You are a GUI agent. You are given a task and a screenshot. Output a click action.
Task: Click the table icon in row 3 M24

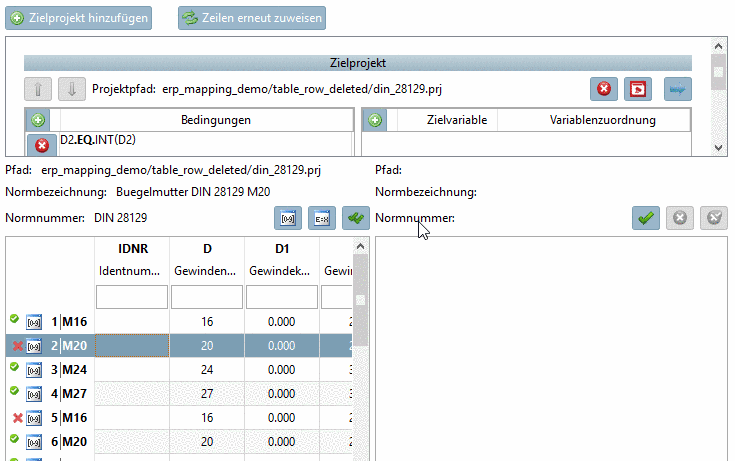click(x=34, y=370)
